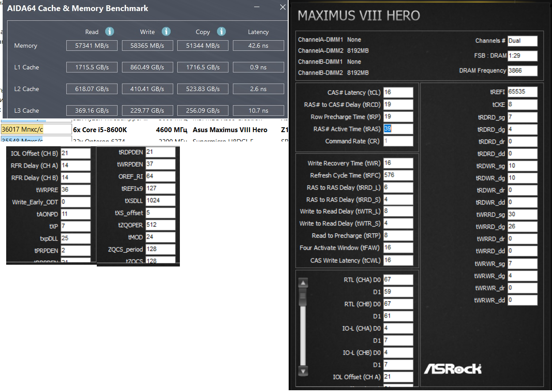Click the IOL Offset (CH B) field
The height and width of the screenshot is (392, 552).
[76, 153]
